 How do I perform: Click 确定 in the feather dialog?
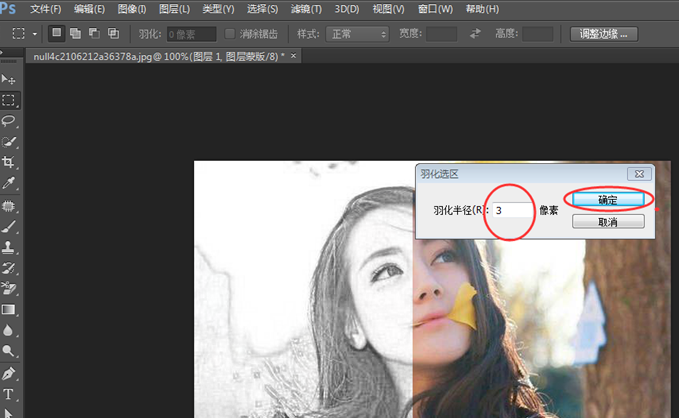607,200
